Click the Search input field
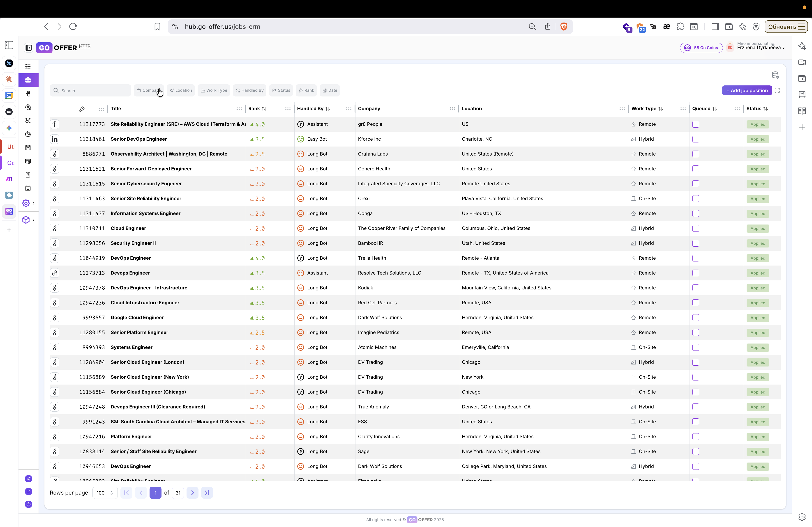The image size is (812, 527). pyautogui.click(x=90, y=90)
